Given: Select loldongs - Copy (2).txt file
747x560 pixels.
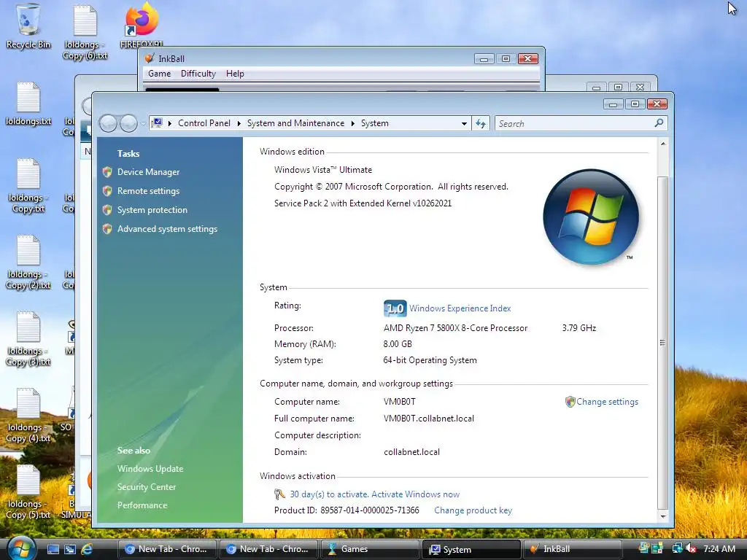Looking at the screenshot, I should coord(28,262).
